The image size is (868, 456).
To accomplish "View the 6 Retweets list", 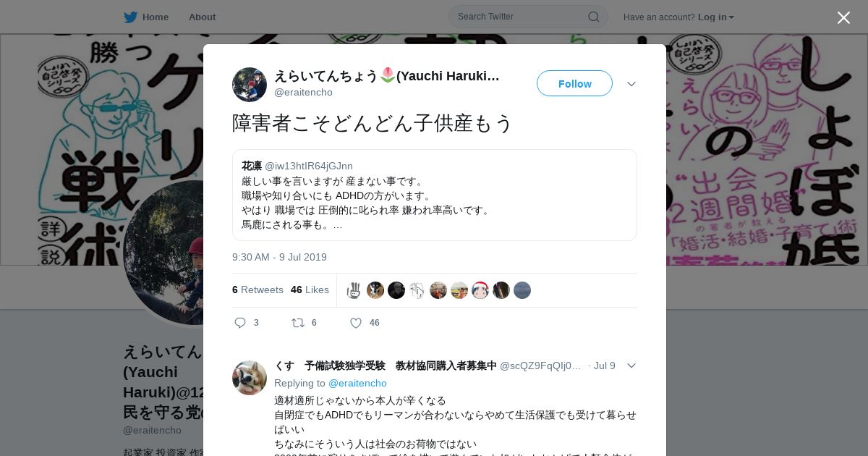I will pyautogui.click(x=258, y=290).
